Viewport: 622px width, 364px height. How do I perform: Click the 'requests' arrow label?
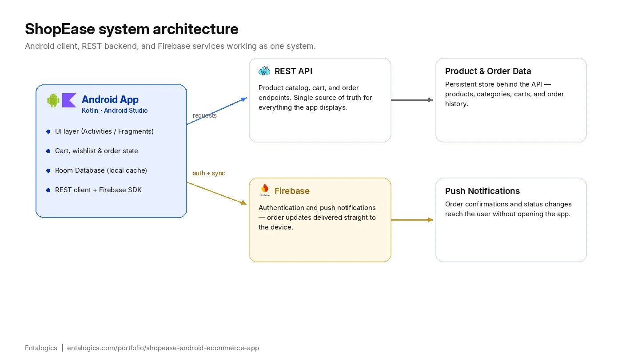click(x=205, y=115)
